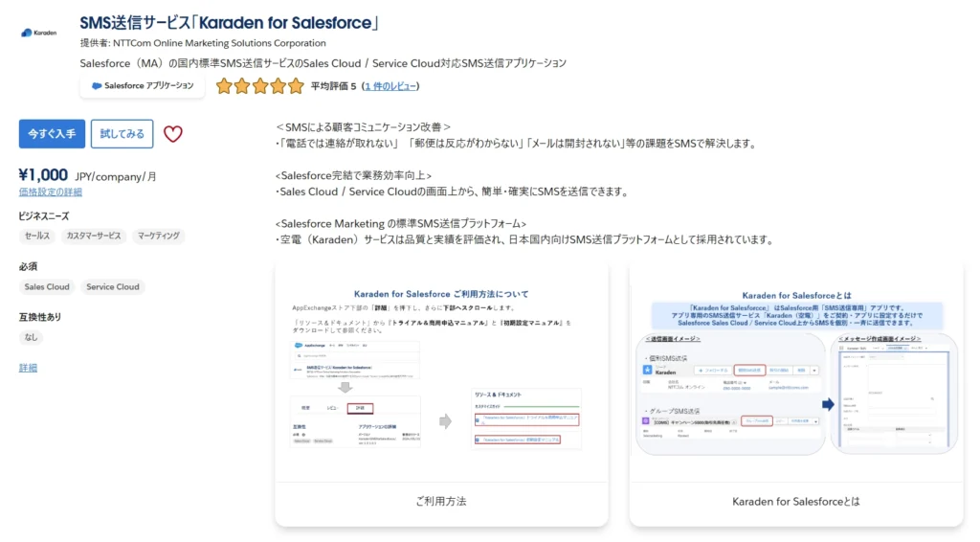Viewport: 980px width, 542px height.
Task: Select the セールス business needs tag
Action: point(37,236)
